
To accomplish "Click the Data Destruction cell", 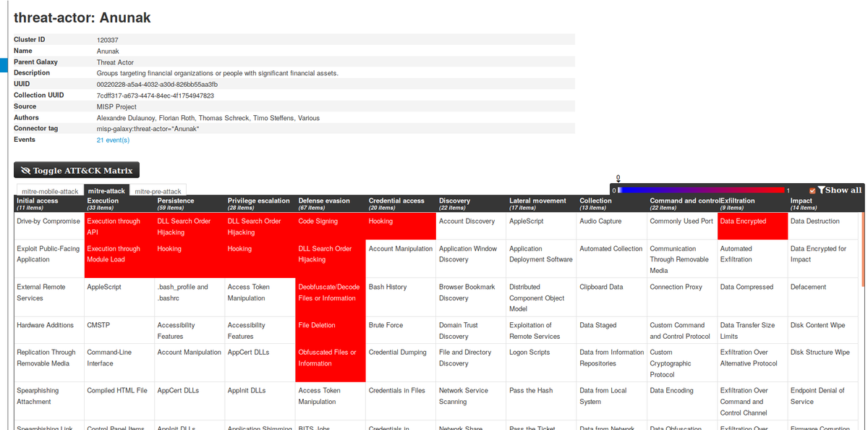I will [822, 227].
